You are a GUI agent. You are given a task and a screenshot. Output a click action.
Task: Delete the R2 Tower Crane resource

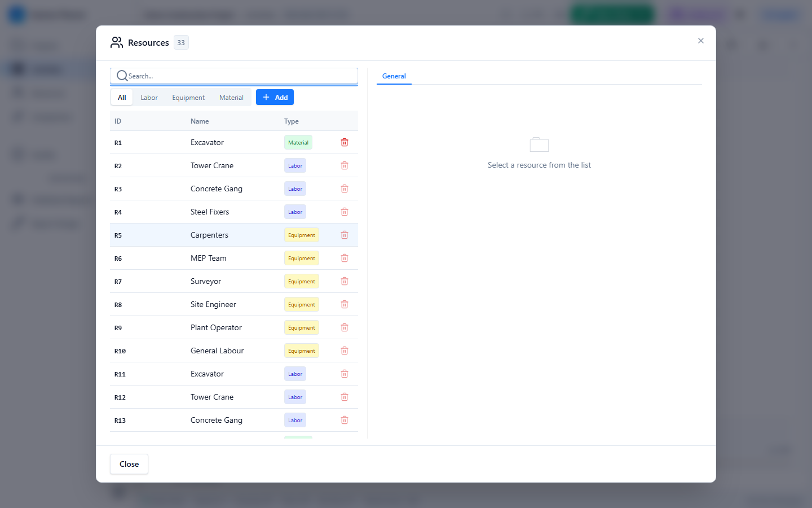345,165
